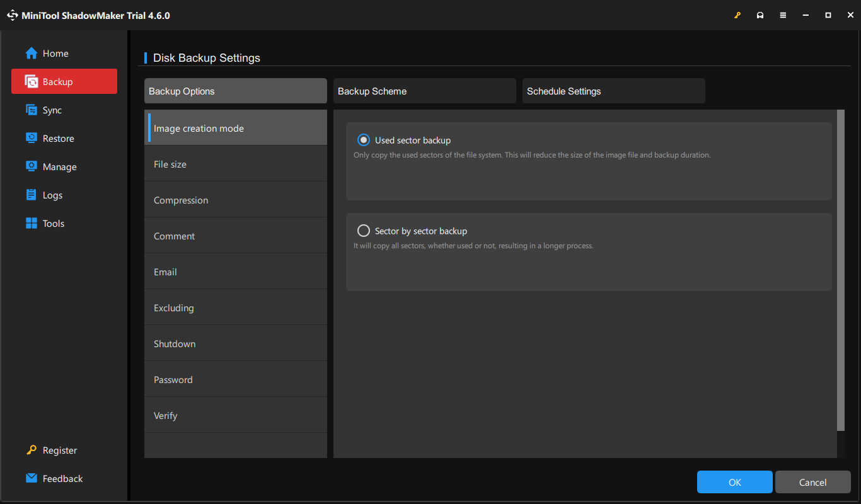
Task: Cancel the Disk Backup Settings dialog
Action: click(x=812, y=482)
